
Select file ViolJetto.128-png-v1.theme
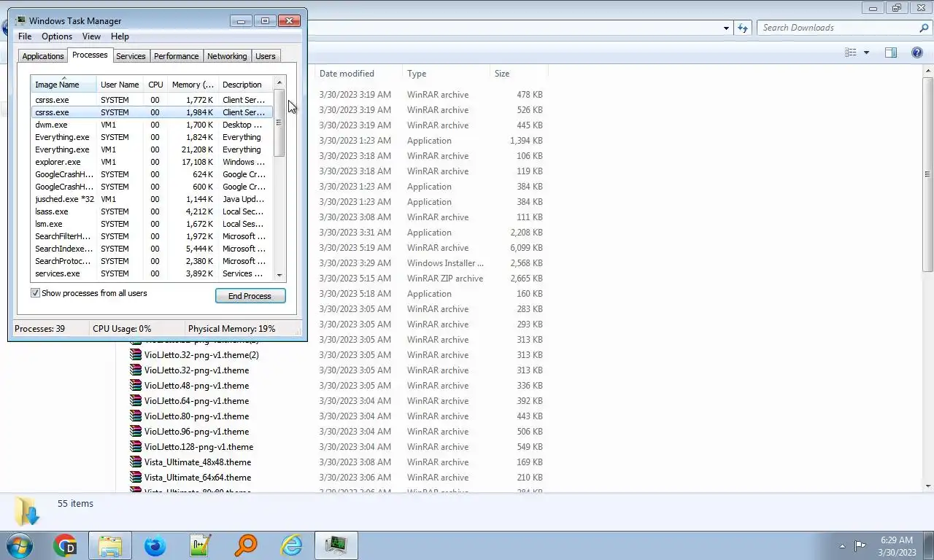[198, 447]
